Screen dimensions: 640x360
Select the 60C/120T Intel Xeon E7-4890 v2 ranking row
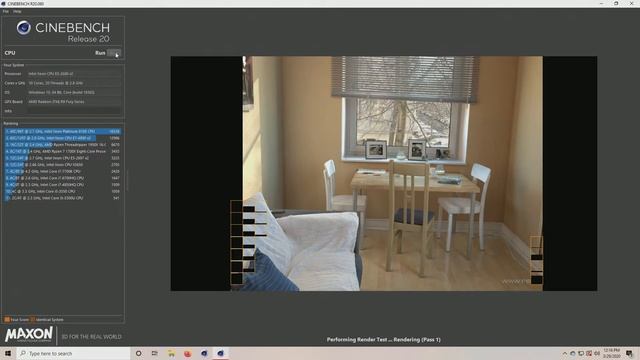click(x=63, y=138)
